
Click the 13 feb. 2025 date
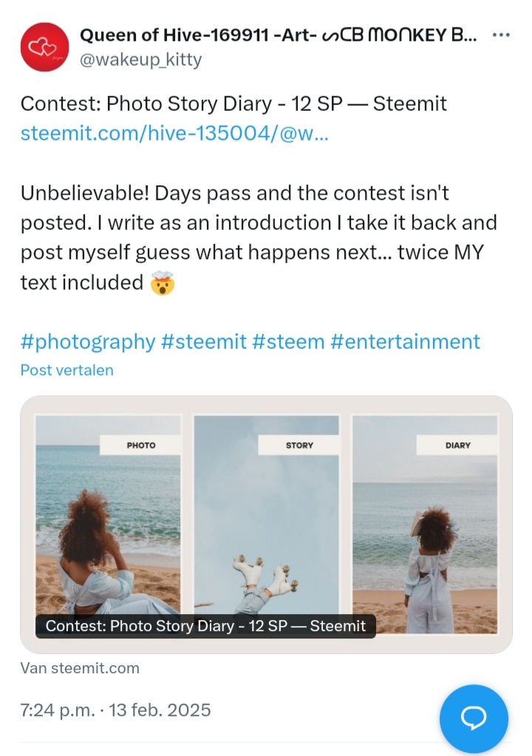pos(160,710)
